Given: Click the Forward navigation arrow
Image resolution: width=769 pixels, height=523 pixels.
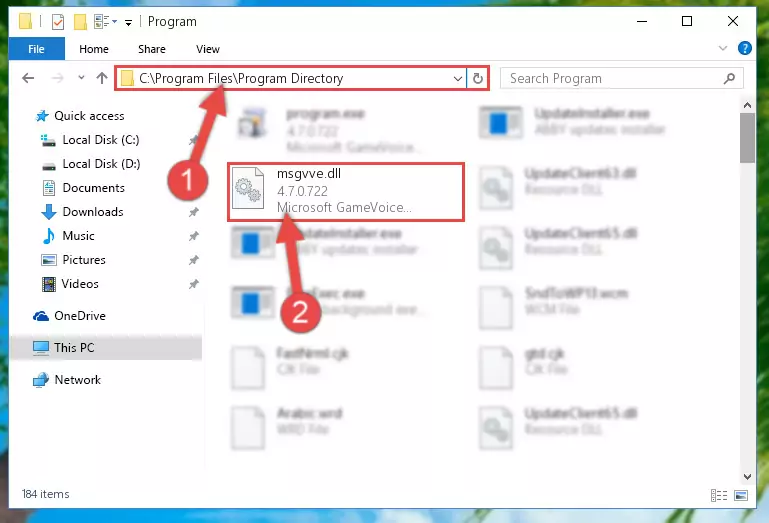Looking at the screenshot, I should 58,78.
